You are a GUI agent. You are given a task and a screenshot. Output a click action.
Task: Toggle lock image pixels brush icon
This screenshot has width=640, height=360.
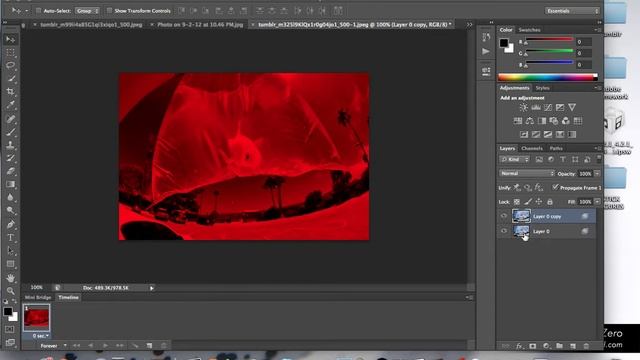point(528,202)
